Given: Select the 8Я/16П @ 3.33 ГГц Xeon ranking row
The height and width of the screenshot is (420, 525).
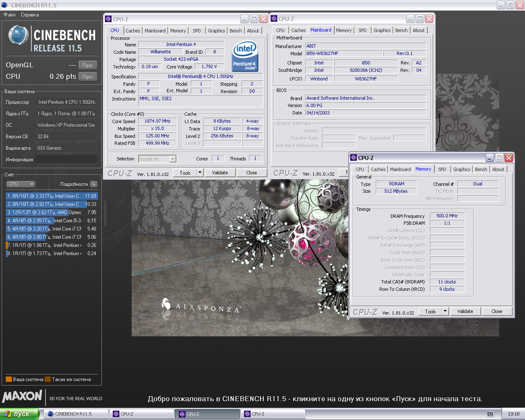Looking at the screenshot, I should [x=52, y=196].
